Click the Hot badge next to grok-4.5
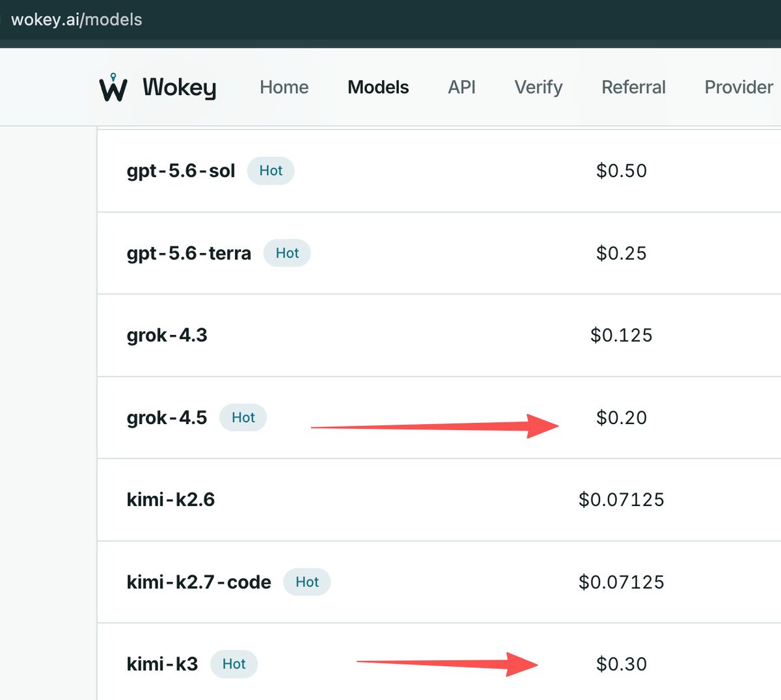This screenshot has height=700, width=781. [243, 418]
